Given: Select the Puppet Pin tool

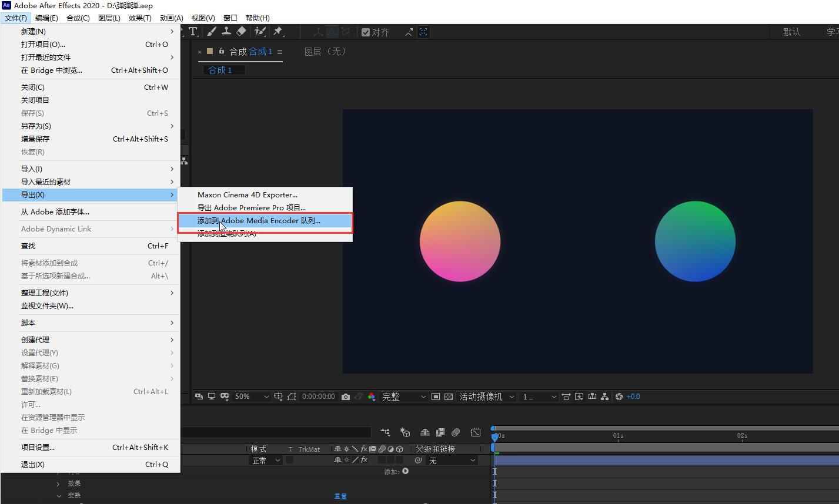Looking at the screenshot, I should click(x=278, y=32).
